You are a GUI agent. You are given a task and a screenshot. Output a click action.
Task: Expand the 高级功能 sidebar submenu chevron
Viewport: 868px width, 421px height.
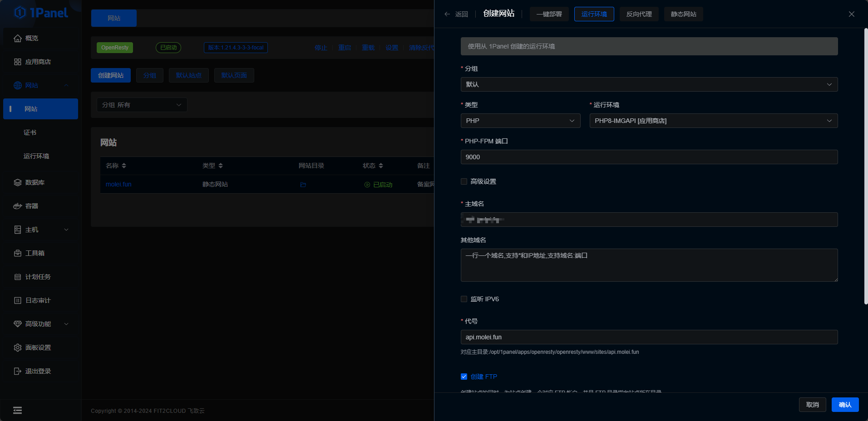tap(66, 324)
